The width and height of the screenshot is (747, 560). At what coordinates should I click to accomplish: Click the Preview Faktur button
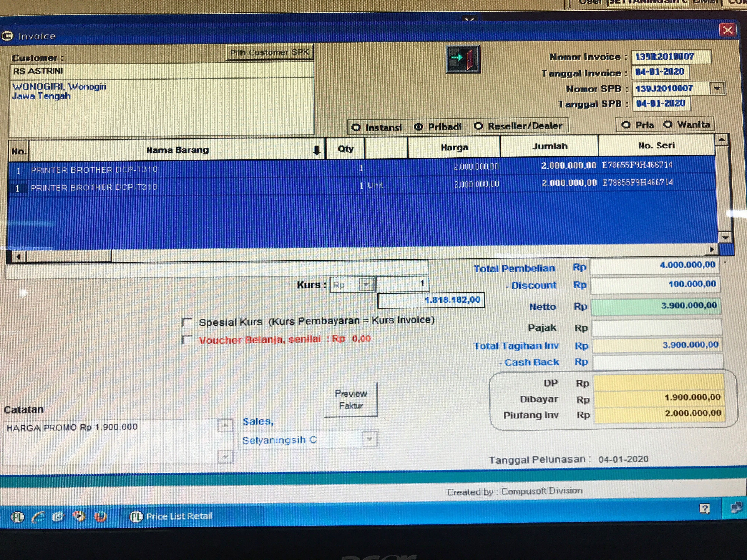351,400
